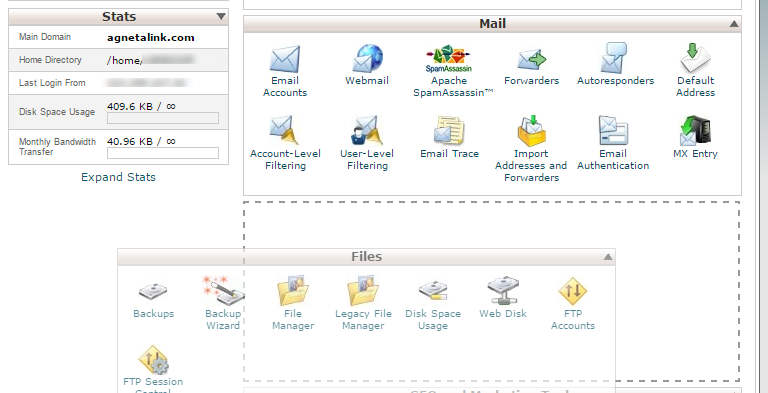Toggle the Stats panel arrow
The width and height of the screenshot is (768, 393).
[x=221, y=17]
